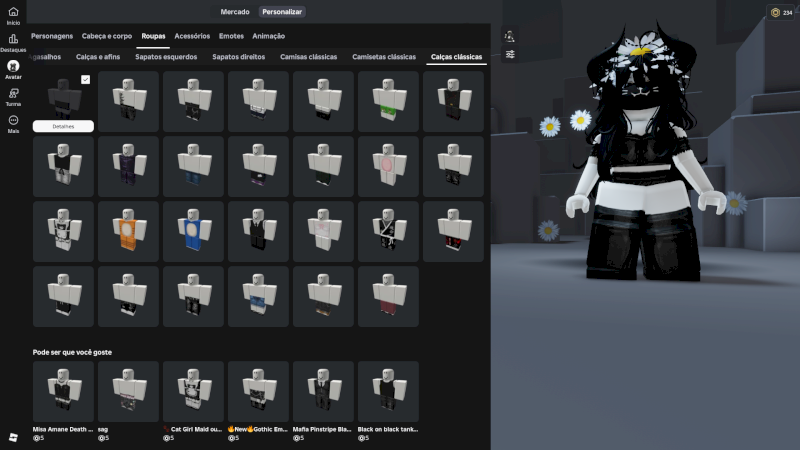Select the Sapatos esquerdos subcategory
Image resolution: width=800 pixels, height=450 pixels.
pos(166,57)
